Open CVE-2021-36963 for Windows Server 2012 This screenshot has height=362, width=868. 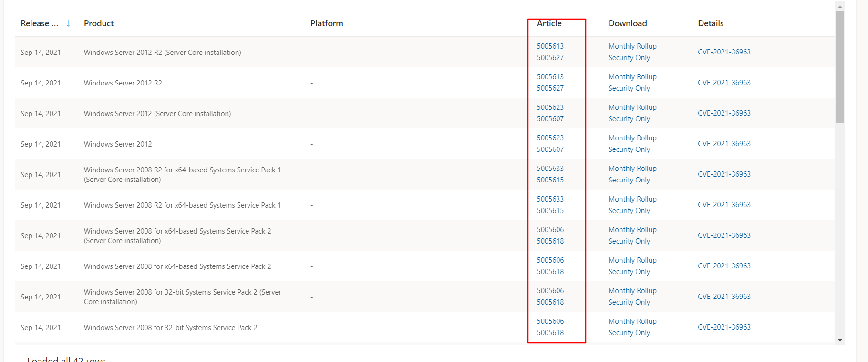point(724,144)
